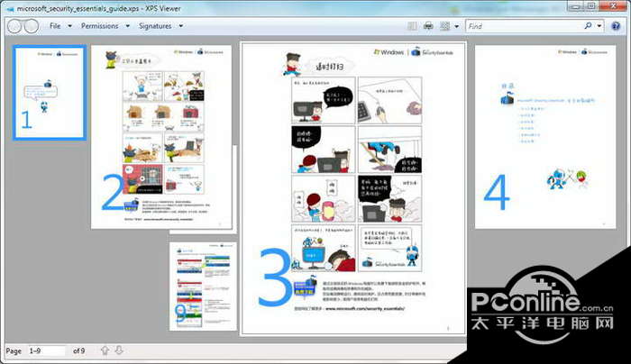
Task: Click the magnifier search icon
Action: point(588,26)
